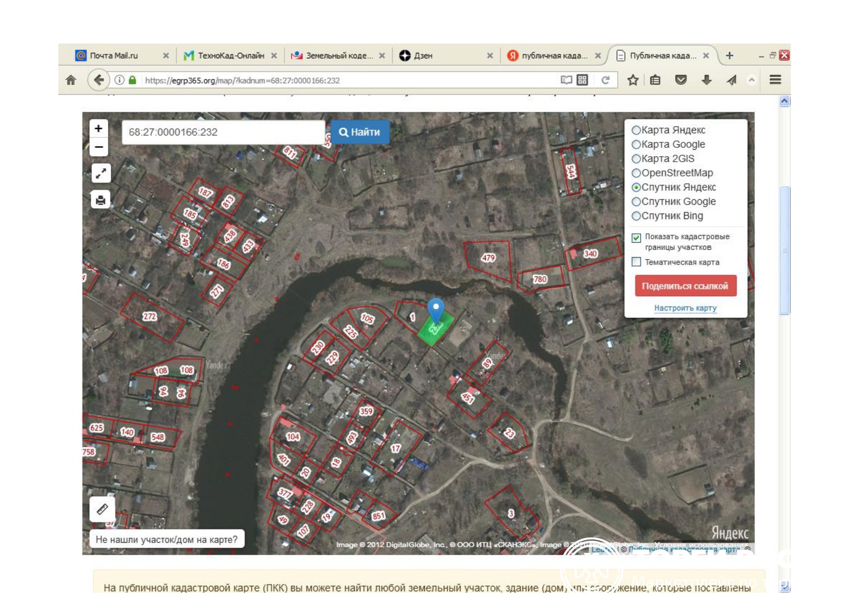Switch to ТехноКад-Онлайн tab
868x613 pixels.
coord(230,56)
